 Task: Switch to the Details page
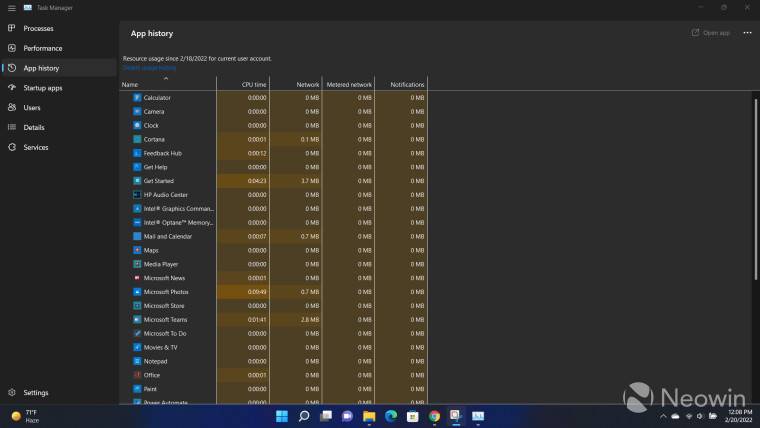(x=34, y=127)
